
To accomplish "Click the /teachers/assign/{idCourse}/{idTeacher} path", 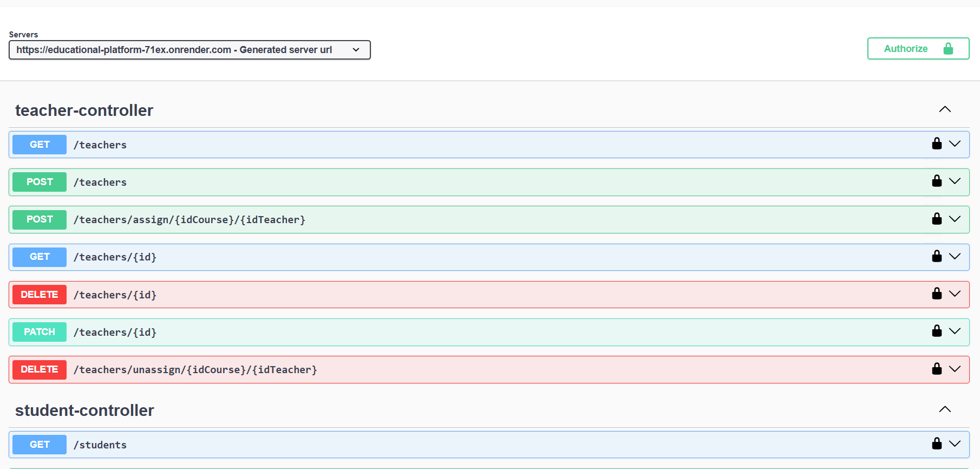I will [190, 220].
